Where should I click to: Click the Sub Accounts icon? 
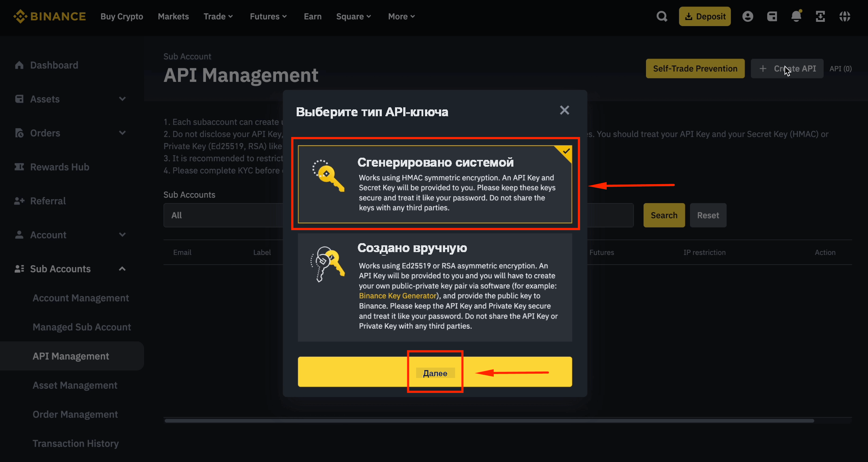[19, 269]
